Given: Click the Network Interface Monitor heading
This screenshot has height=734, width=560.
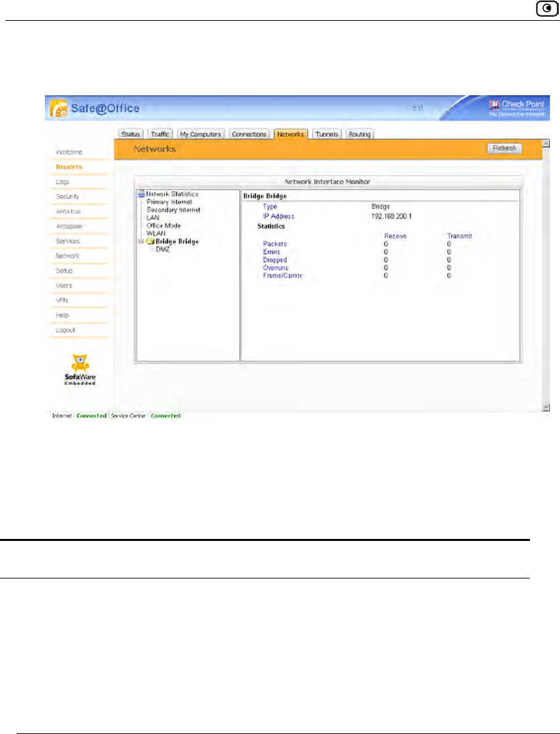Looking at the screenshot, I should 328,182.
